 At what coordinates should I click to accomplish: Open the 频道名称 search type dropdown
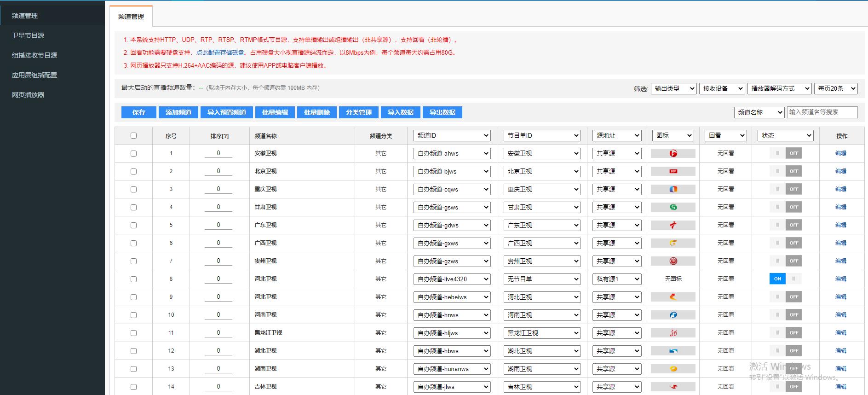tap(759, 112)
